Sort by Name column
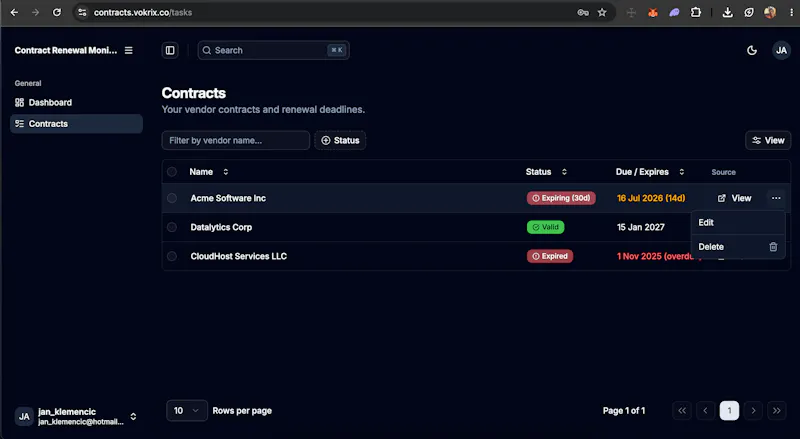This screenshot has height=439, width=800. (209, 172)
